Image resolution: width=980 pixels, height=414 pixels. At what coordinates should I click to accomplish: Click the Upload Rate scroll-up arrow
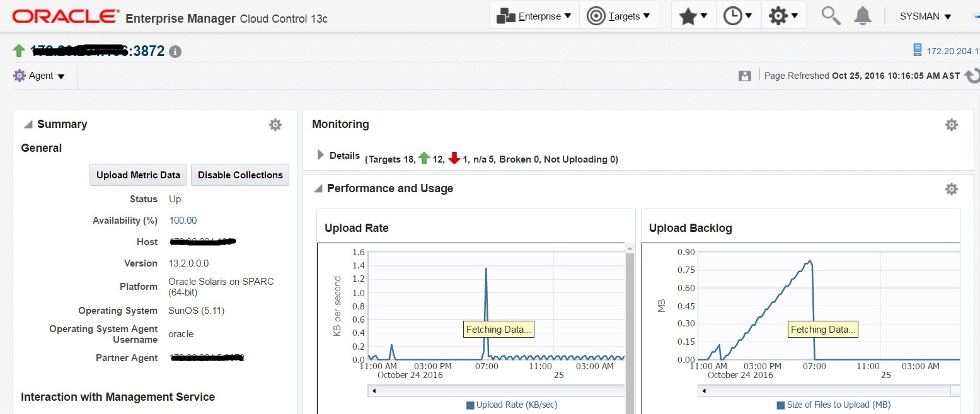point(629,248)
